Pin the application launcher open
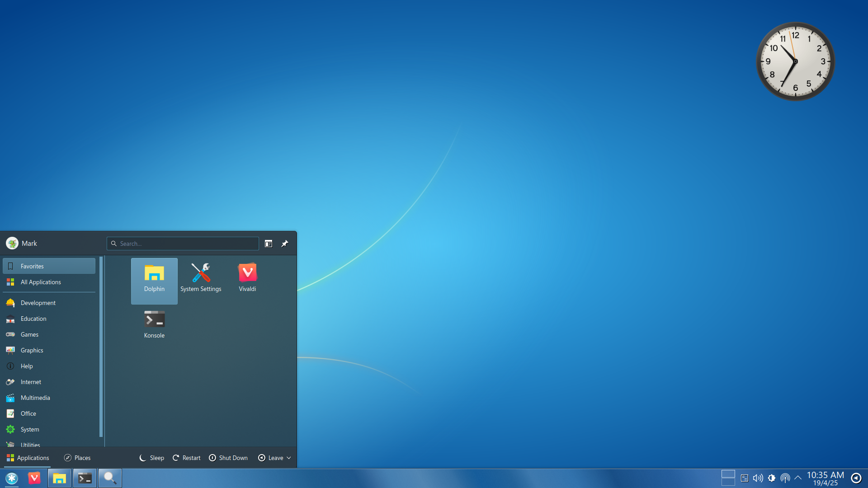The width and height of the screenshot is (868, 488). pyautogui.click(x=285, y=244)
